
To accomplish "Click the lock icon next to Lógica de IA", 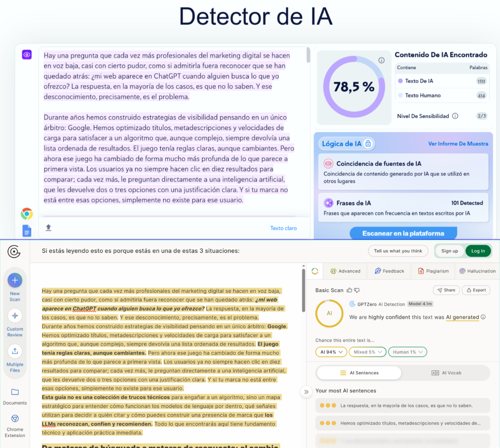I will pos(368,143).
